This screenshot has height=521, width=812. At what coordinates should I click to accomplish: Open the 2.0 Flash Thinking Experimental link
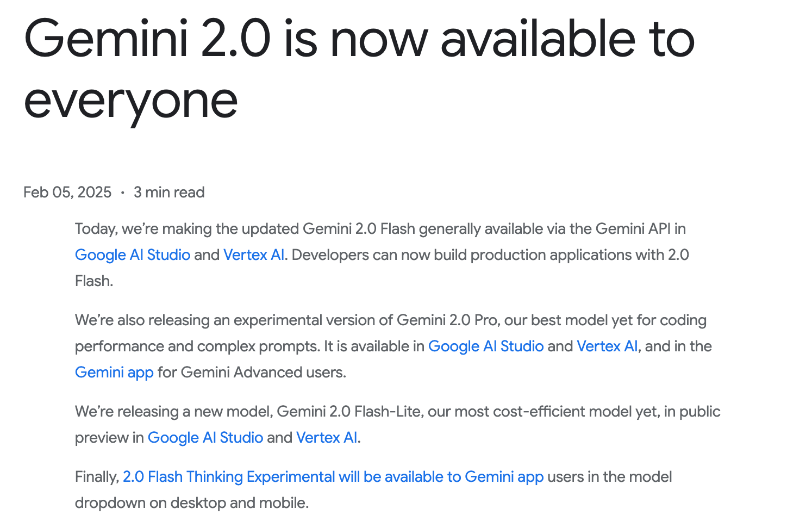click(x=333, y=477)
